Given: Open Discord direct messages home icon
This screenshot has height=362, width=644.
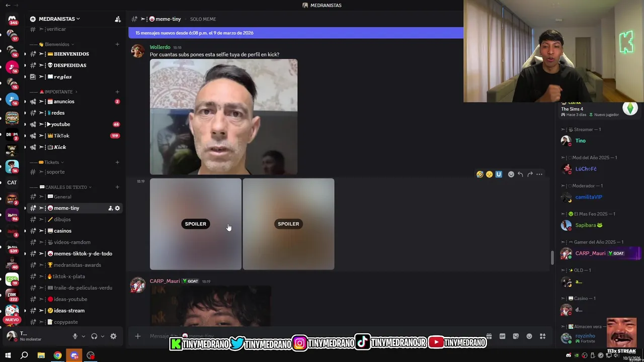Looking at the screenshot, I should click(x=12, y=19).
